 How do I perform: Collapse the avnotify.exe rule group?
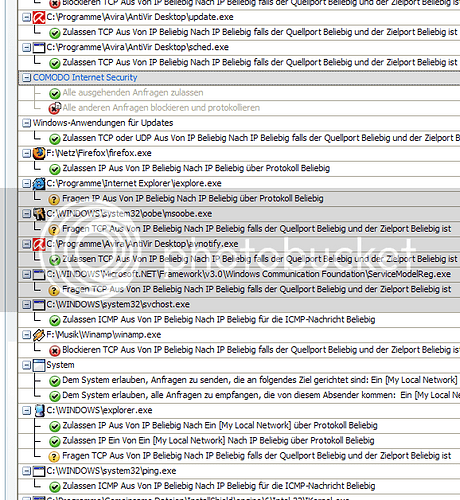[26, 244]
